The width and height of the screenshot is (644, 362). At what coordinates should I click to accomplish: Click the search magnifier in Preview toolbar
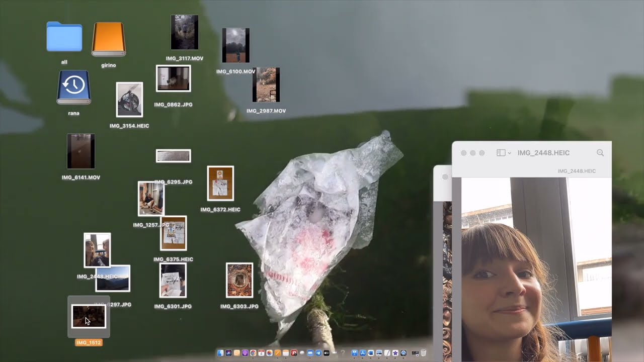(x=600, y=153)
